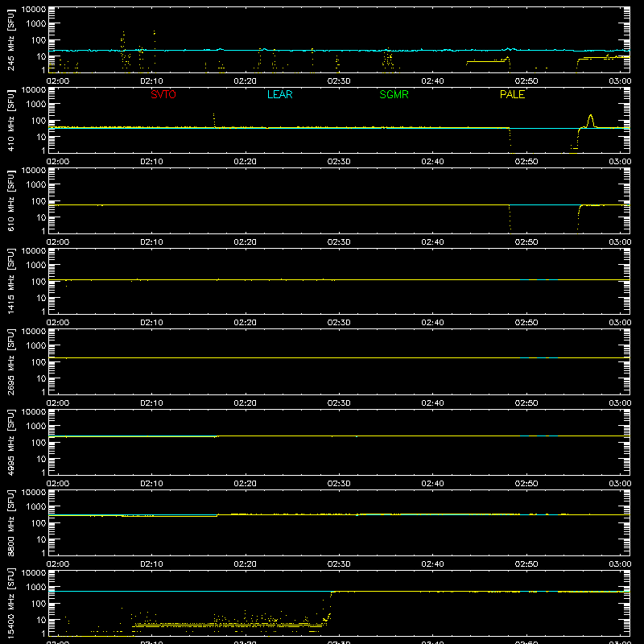Select the 410 MHz [SFU] axis title

[10, 120]
